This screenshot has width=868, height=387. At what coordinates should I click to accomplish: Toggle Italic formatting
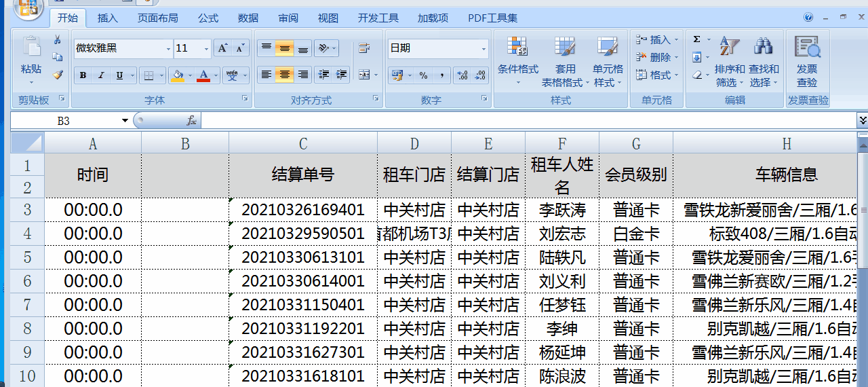[x=101, y=75]
